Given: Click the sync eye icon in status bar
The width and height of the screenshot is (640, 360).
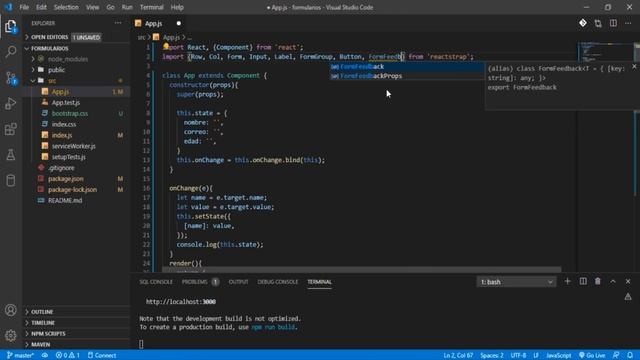Looking at the screenshot, I should tap(44, 355).
